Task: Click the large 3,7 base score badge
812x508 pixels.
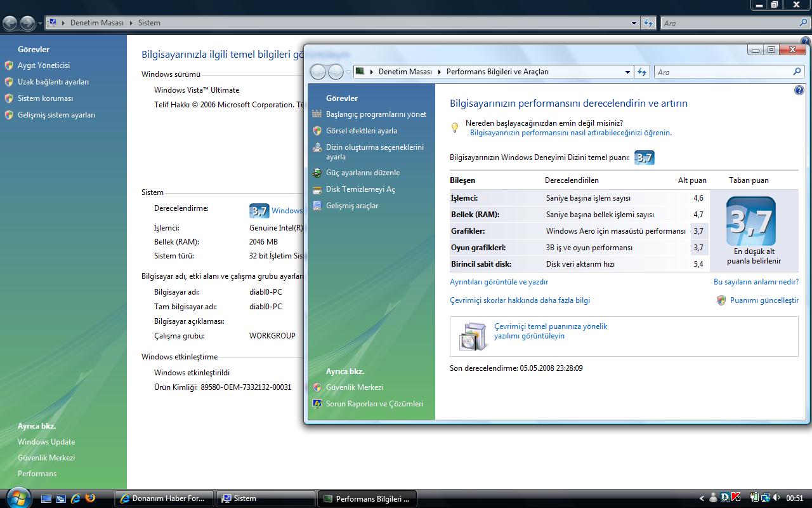Action: [750, 221]
